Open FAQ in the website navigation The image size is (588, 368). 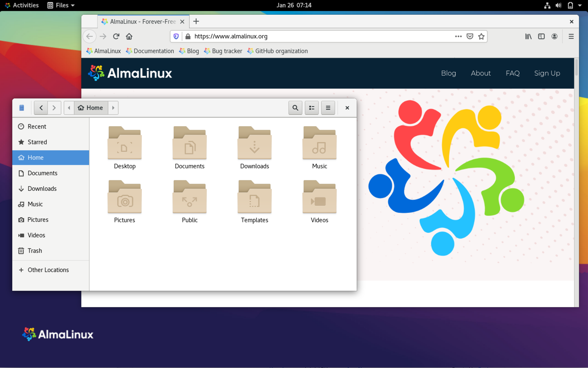point(513,73)
